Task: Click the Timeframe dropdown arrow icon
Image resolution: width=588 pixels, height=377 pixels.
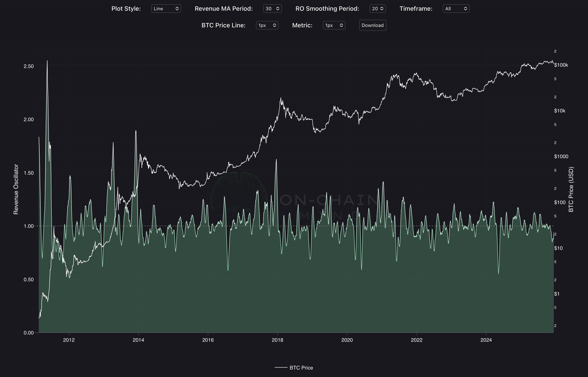Action: [x=465, y=9]
